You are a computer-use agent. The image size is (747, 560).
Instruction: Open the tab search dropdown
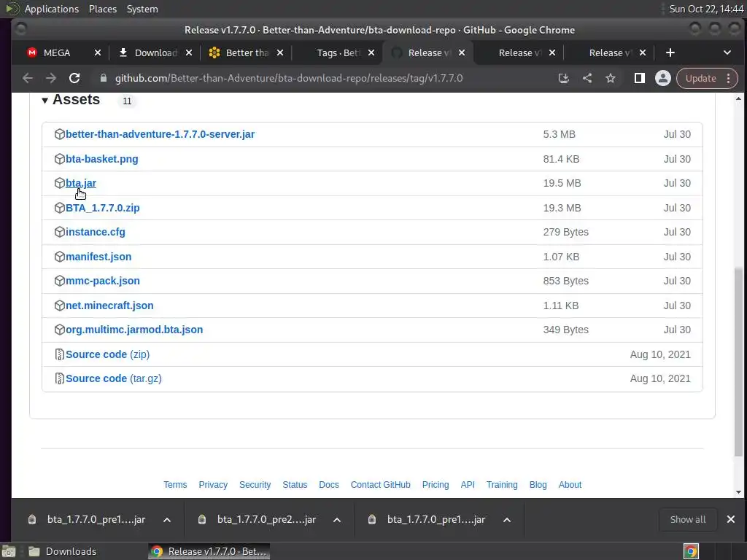point(727,52)
